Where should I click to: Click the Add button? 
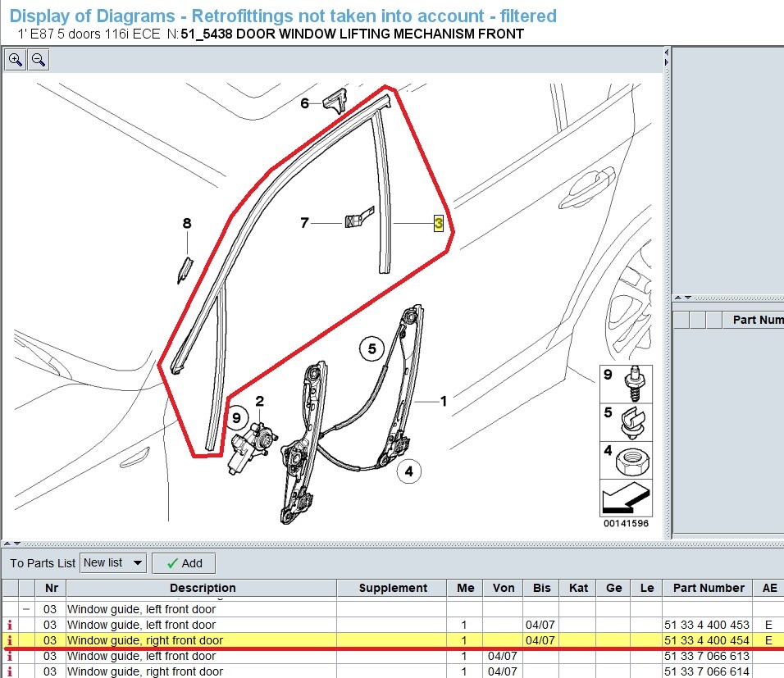tap(184, 563)
